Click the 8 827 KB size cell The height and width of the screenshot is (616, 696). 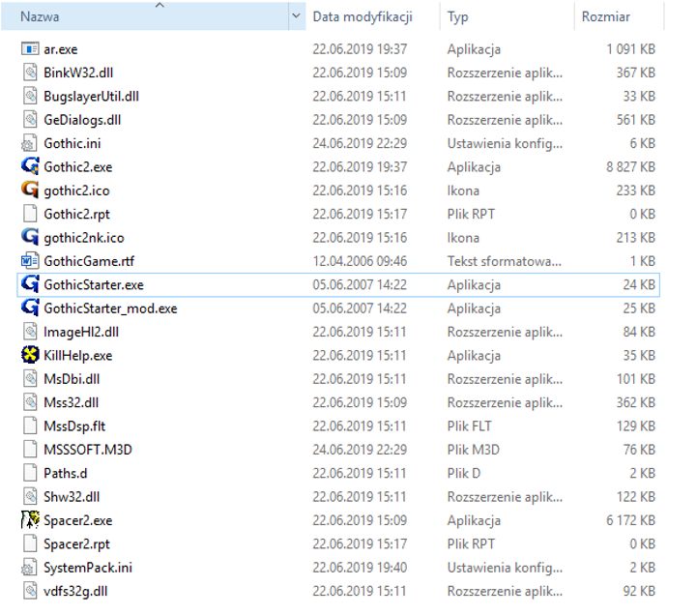[x=630, y=167]
